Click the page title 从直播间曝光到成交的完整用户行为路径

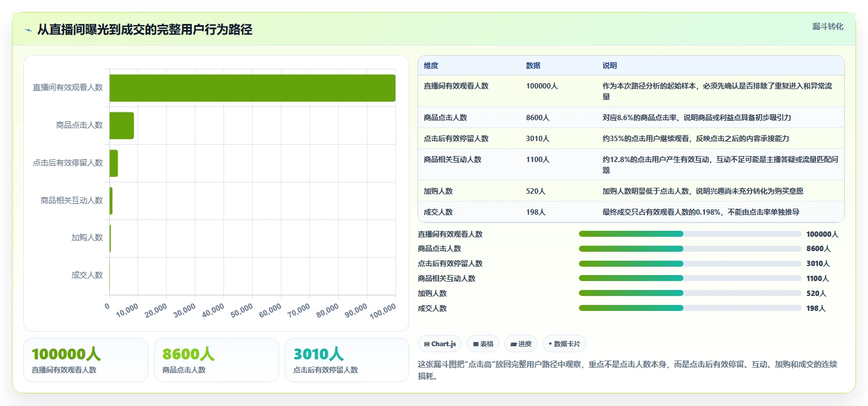coord(145,29)
